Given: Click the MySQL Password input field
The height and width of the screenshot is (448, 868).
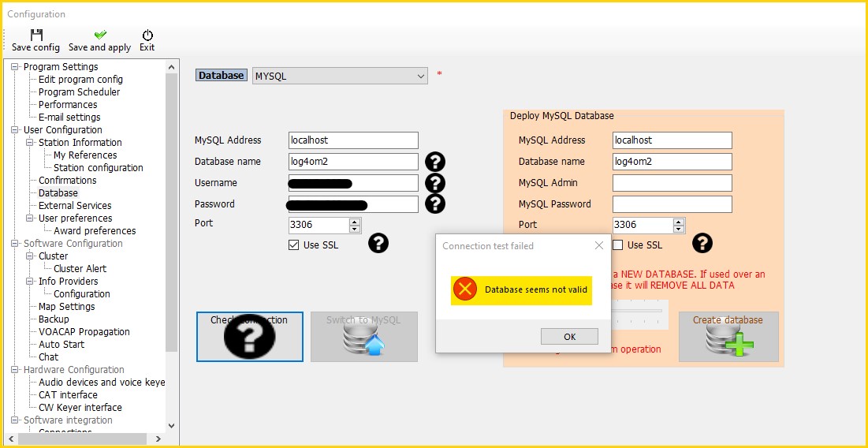Looking at the screenshot, I should (672, 203).
